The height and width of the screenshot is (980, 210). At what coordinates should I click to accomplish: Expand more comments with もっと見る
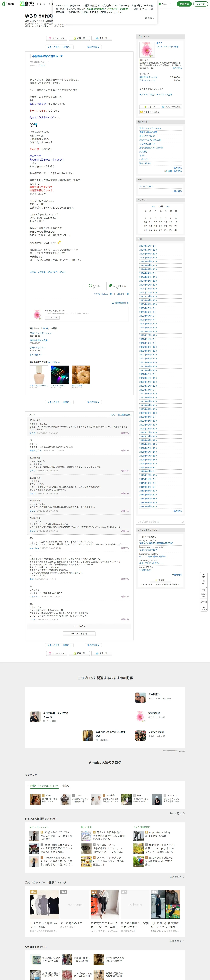click(x=79, y=626)
